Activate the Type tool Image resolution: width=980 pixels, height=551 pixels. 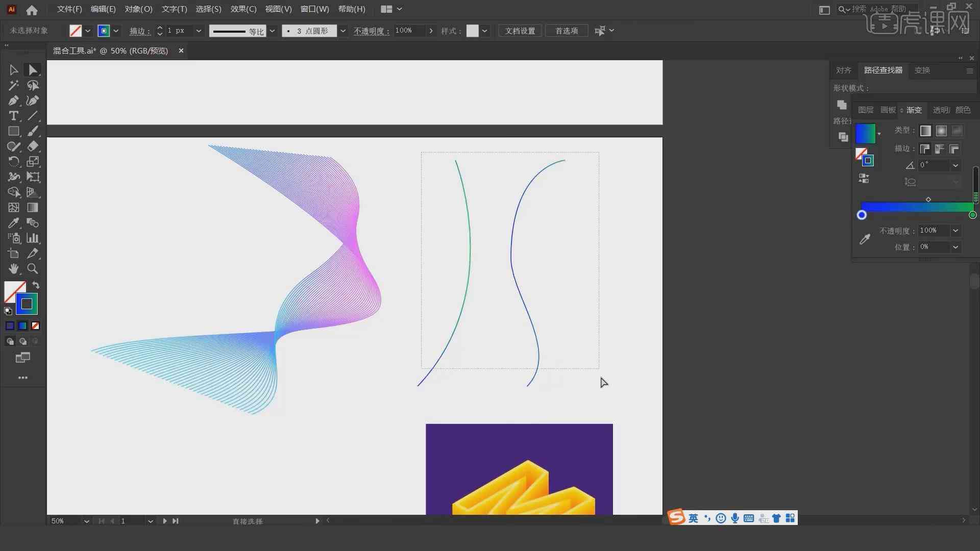(14, 116)
